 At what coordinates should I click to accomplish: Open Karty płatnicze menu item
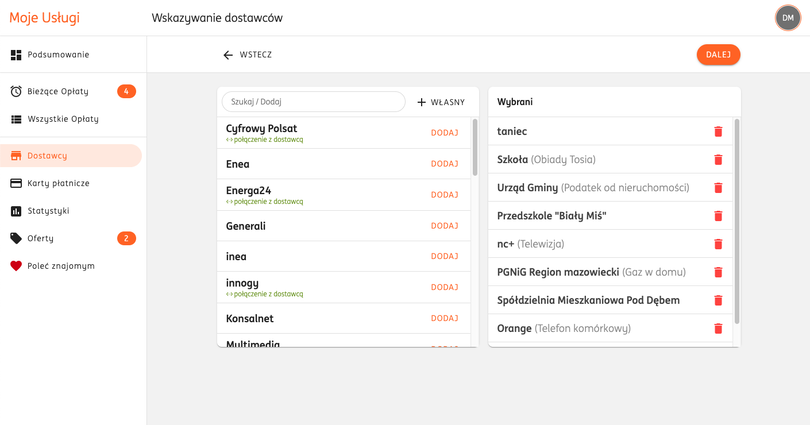click(x=58, y=183)
